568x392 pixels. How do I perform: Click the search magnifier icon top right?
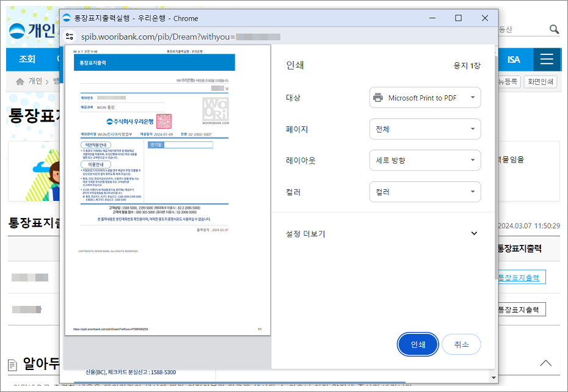[x=554, y=29]
